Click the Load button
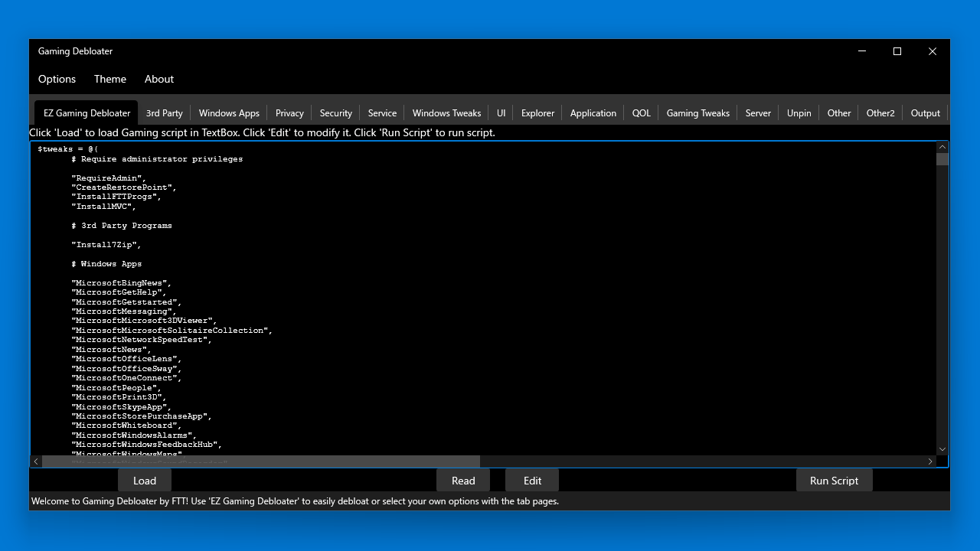This screenshot has height=551, width=980. tap(145, 481)
